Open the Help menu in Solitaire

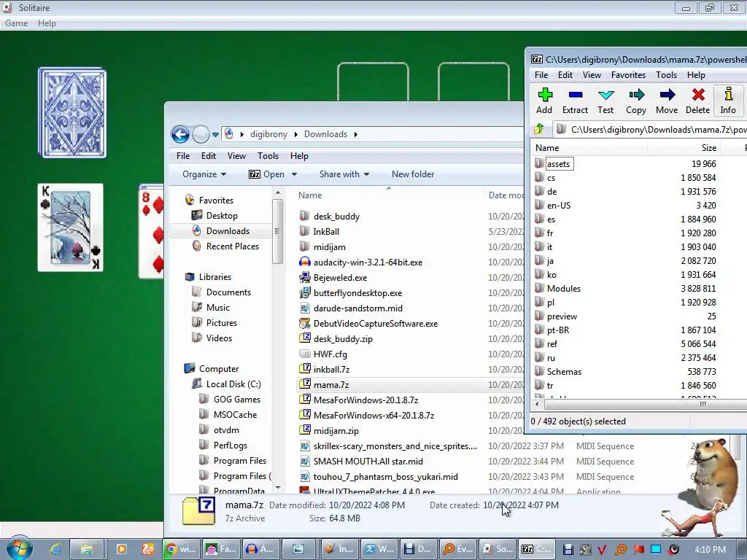pyautogui.click(x=47, y=23)
